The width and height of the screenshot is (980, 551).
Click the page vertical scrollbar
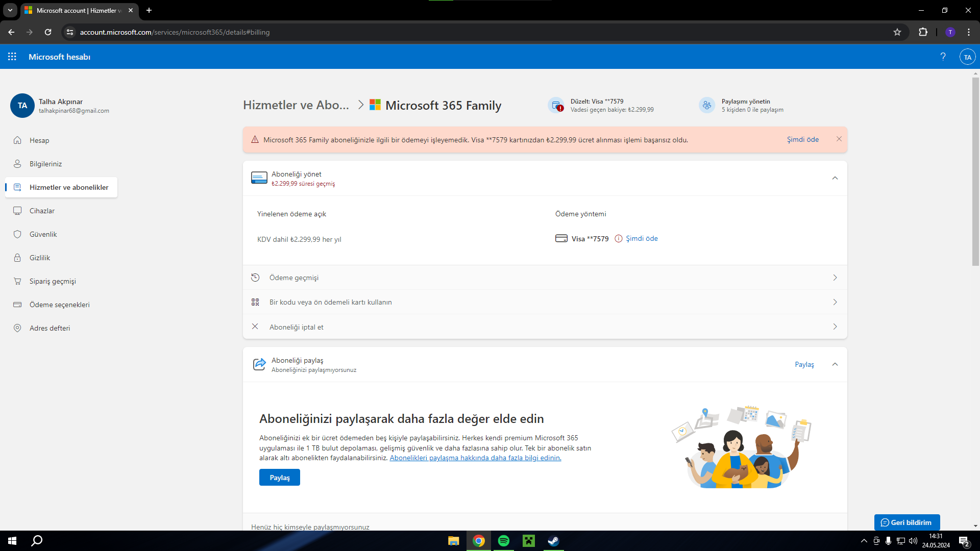(x=975, y=171)
